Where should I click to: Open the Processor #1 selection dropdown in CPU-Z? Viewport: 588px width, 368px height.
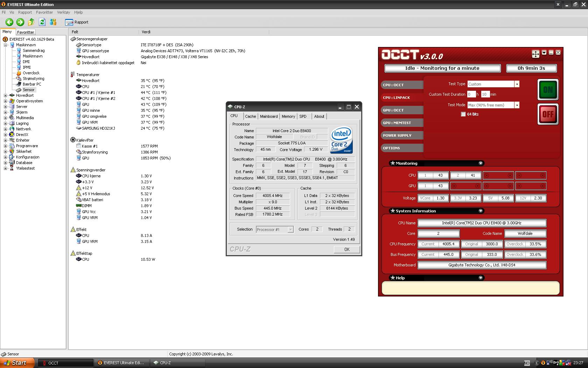pos(290,230)
